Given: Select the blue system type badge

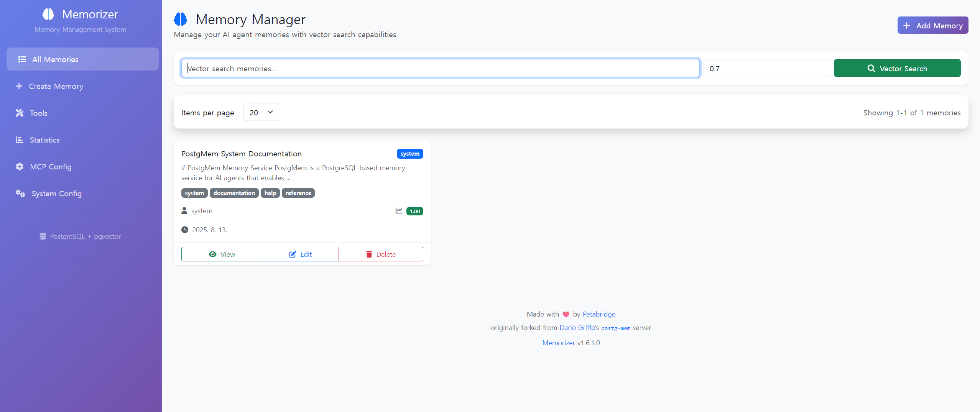Looking at the screenshot, I should click(409, 154).
